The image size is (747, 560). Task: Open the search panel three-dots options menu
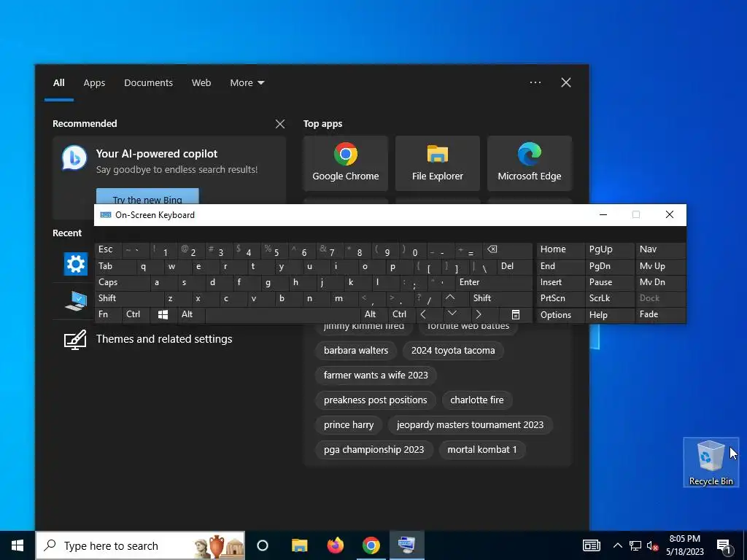[x=535, y=82]
